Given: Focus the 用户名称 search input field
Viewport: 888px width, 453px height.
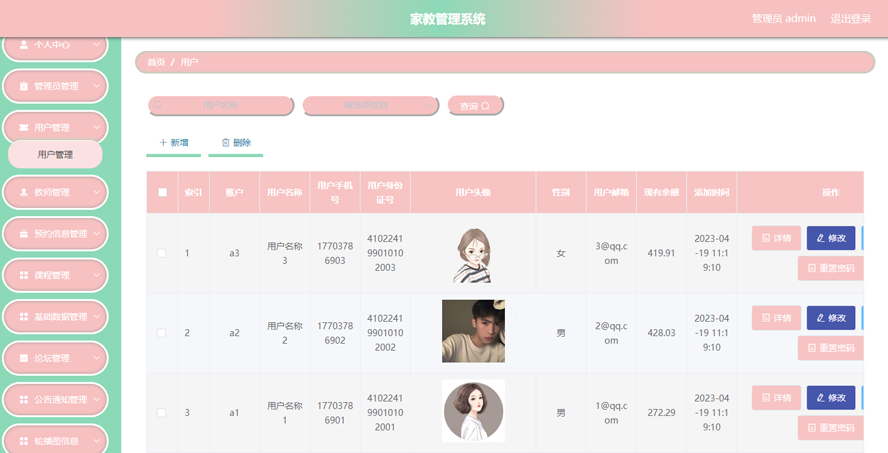Looking at the screenshot, I should (x=220, y=105).
